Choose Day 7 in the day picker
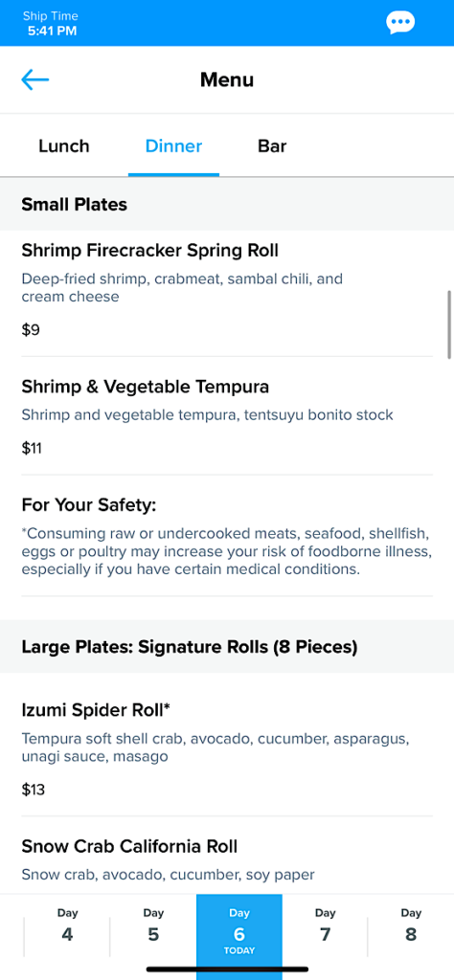The image size is (454, 980). 326,925
